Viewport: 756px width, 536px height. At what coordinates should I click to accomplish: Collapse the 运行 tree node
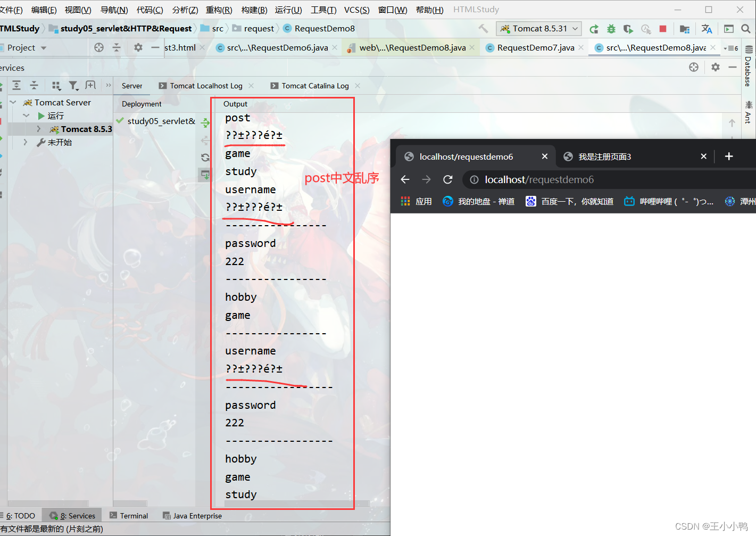coord(26,116)
